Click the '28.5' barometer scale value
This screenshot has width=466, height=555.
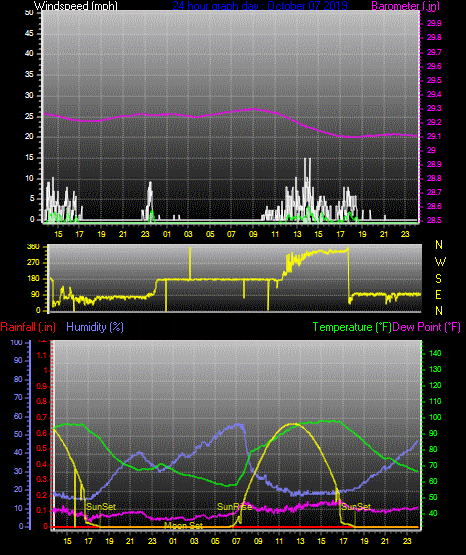tap(434, 220)
